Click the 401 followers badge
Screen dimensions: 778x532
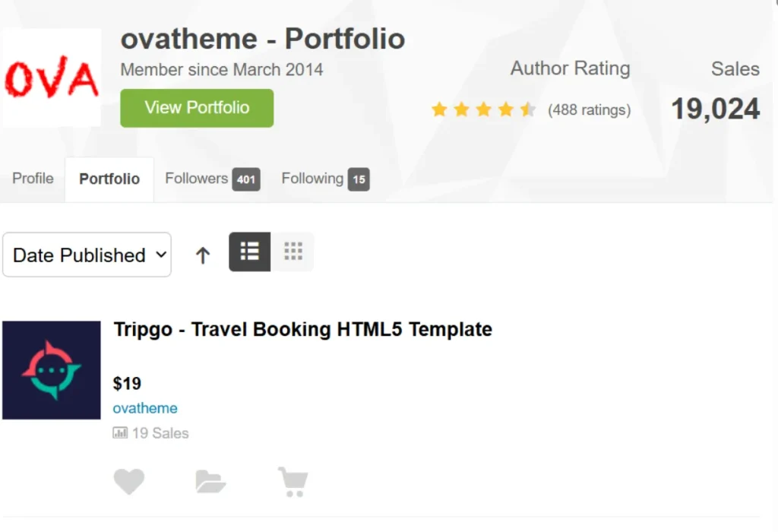pyautogui.click(x=246, y=179)
